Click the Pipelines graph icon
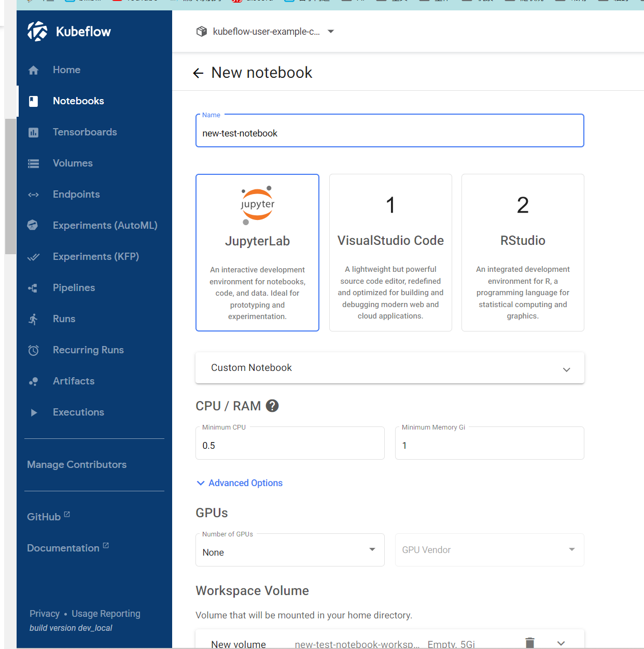The width and height of the screenshot is (644, 649). coord(33,288)
